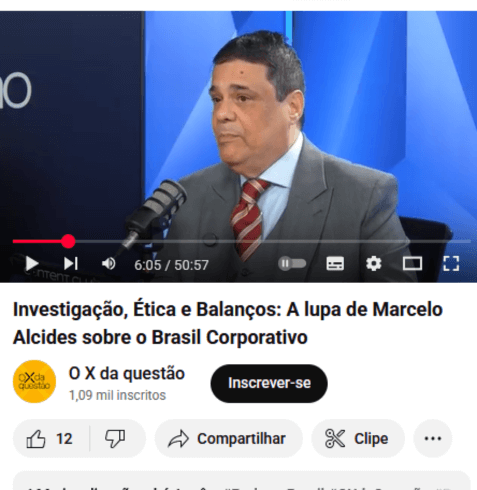Click the video frame to toggle playback

click(238, 127)
